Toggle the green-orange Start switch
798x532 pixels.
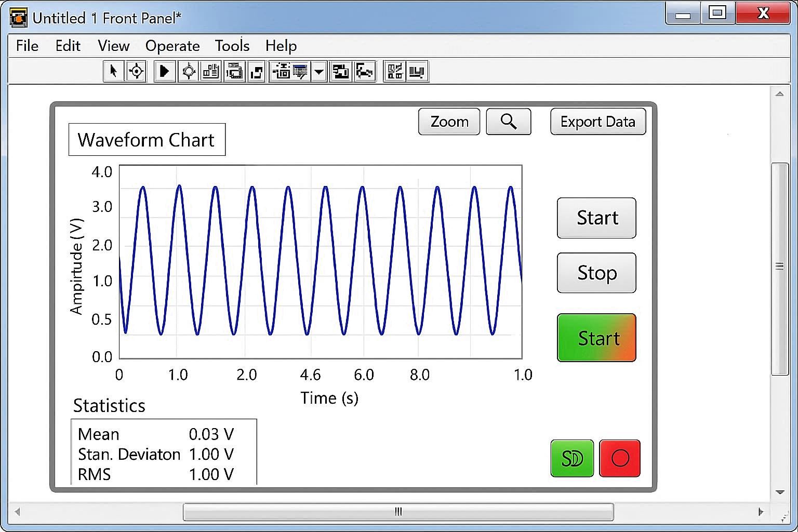point(596,338)
